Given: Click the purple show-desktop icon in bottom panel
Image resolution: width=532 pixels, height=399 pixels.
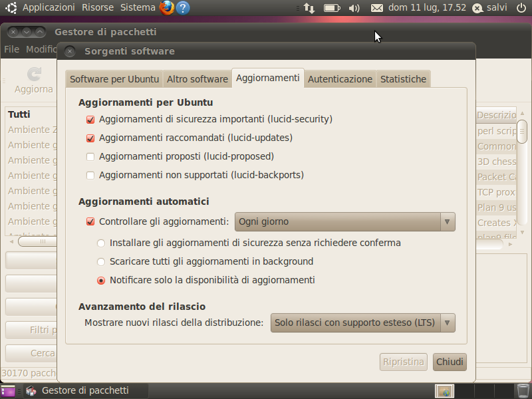Looking at the screenshot, I should coord(8,391).
